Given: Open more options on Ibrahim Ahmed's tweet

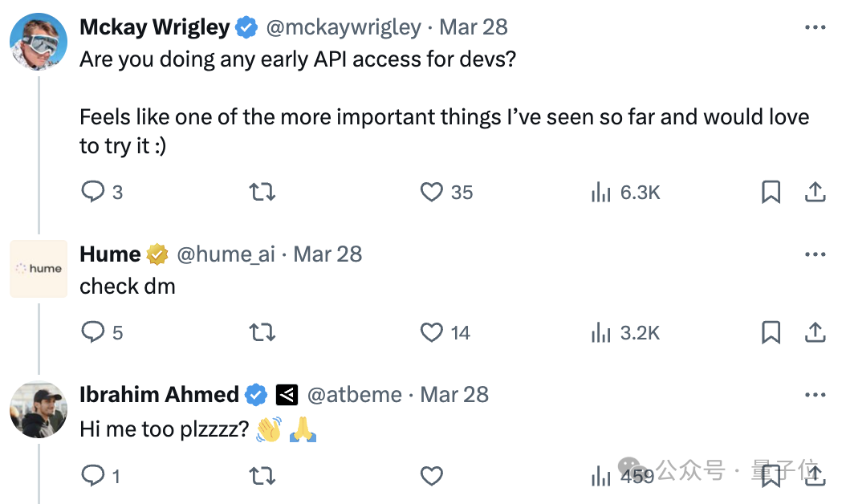Looking at the screenshot, I should click(x=815, y=395).
